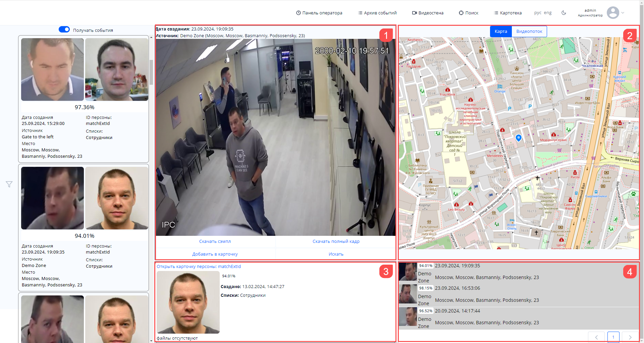The height and width of the screenshot is (343, 644).
Task: Open the Events archive menu item
Action: click(x=377, y=13)
